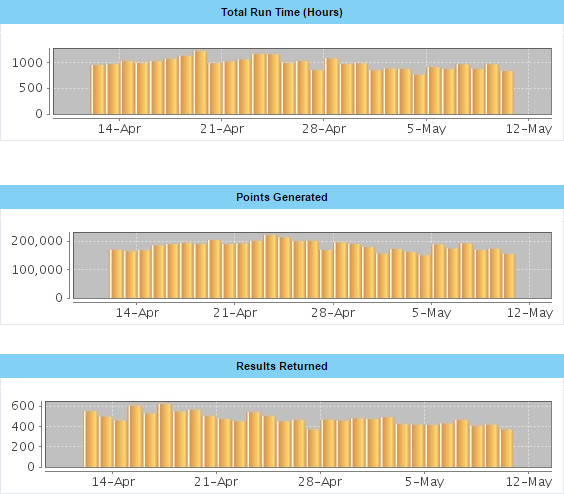Click the 100,000 axis label in points chart
This screenshot has height=494, width=564.
click(x=37, y=269)
